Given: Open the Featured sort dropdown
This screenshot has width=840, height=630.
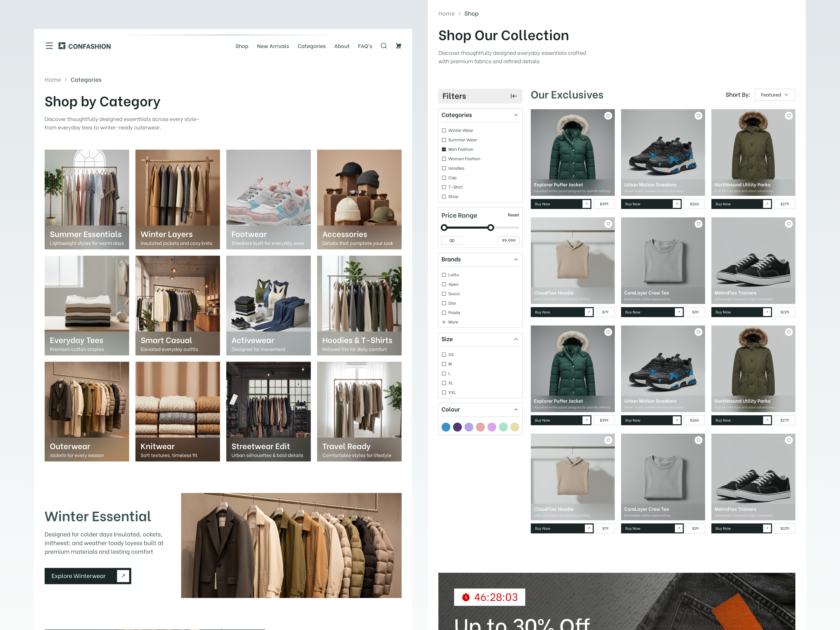Looking at the screenshot, I should click(774, 94).
